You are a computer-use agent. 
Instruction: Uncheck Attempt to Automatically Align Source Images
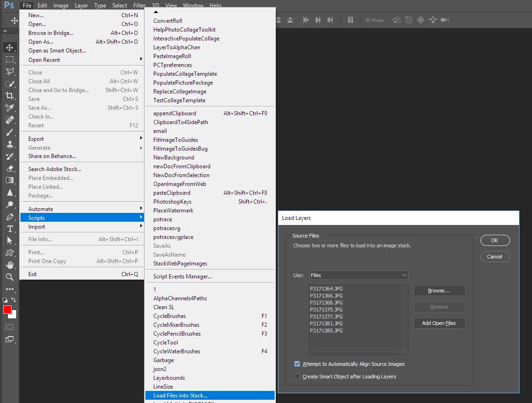297,364
